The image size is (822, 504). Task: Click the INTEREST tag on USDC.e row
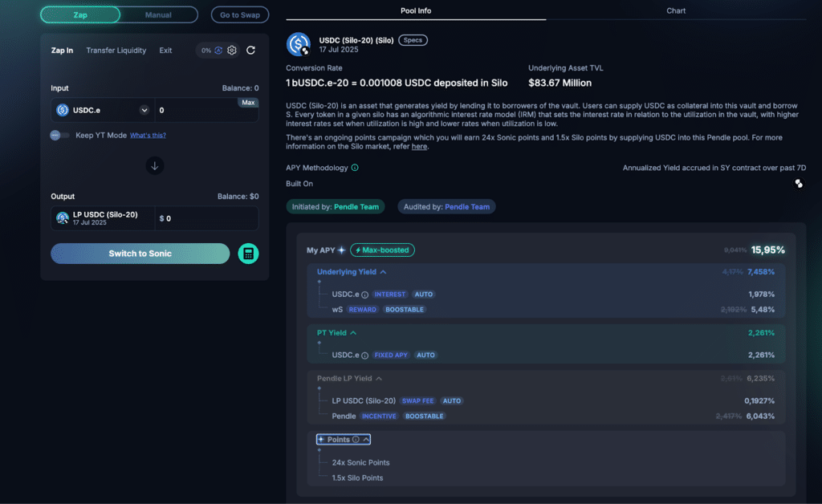[x=389, y=295]
